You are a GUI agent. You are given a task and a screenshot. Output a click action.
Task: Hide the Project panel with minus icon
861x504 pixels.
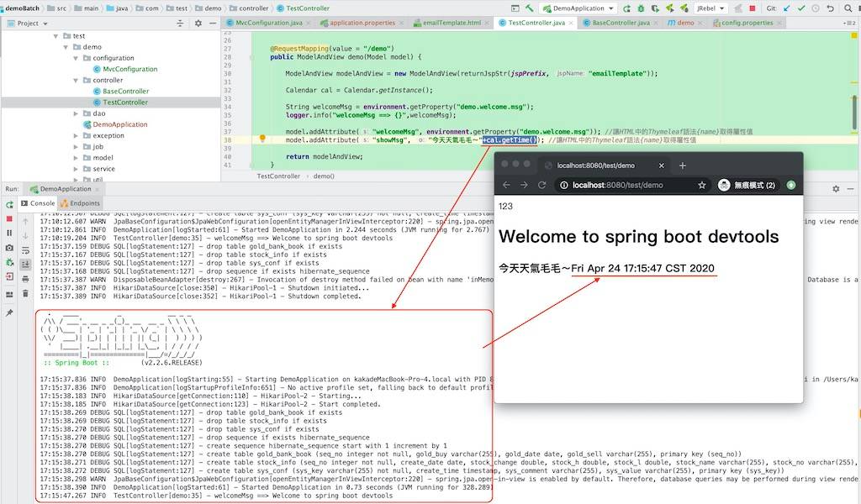point(213,23)
